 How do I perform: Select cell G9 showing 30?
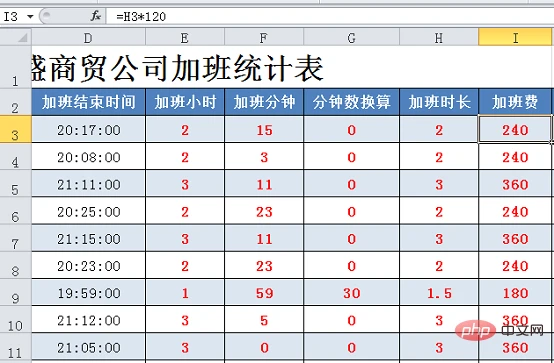click(351, 293)
